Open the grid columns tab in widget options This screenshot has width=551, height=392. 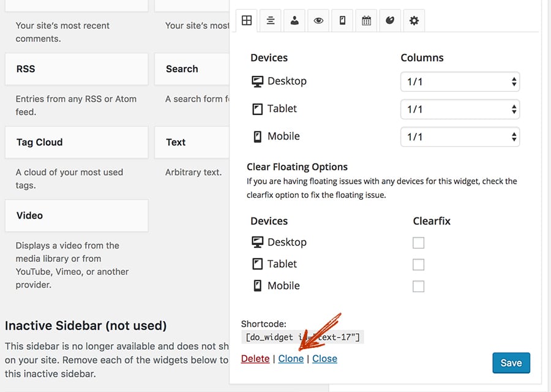coord(246,20)
